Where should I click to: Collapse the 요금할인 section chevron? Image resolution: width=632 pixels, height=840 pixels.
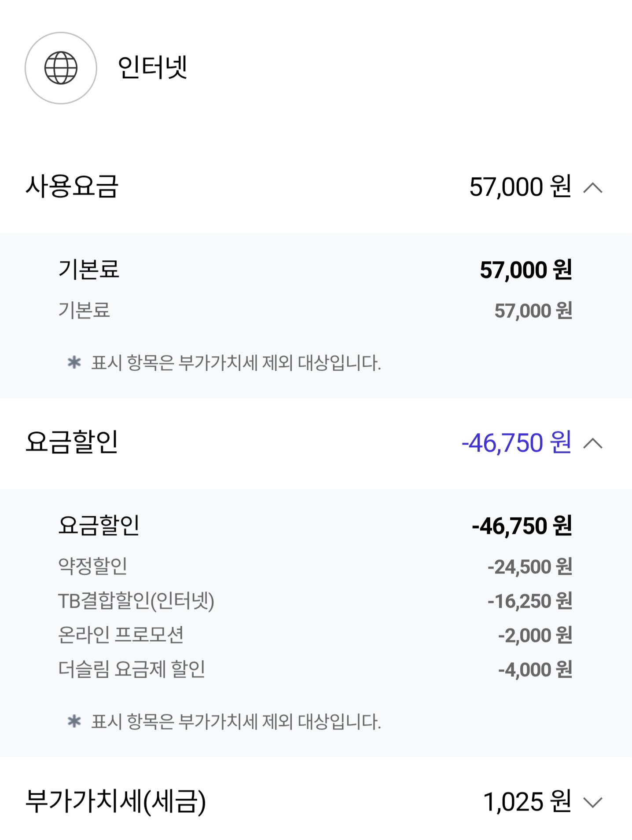pyautogui.click(x=592, y=443)
